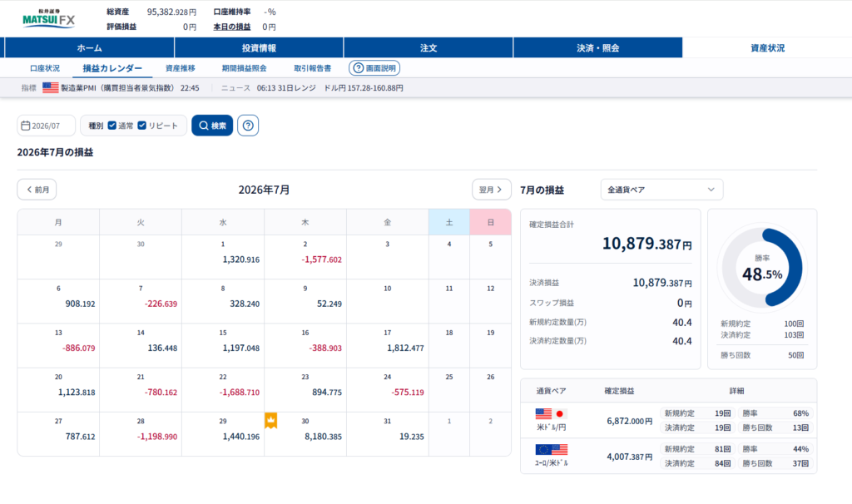This screenshot has width=852, height=504.
Task: Click the 総資産 value 95,382.928円
Action: point(171,12)
